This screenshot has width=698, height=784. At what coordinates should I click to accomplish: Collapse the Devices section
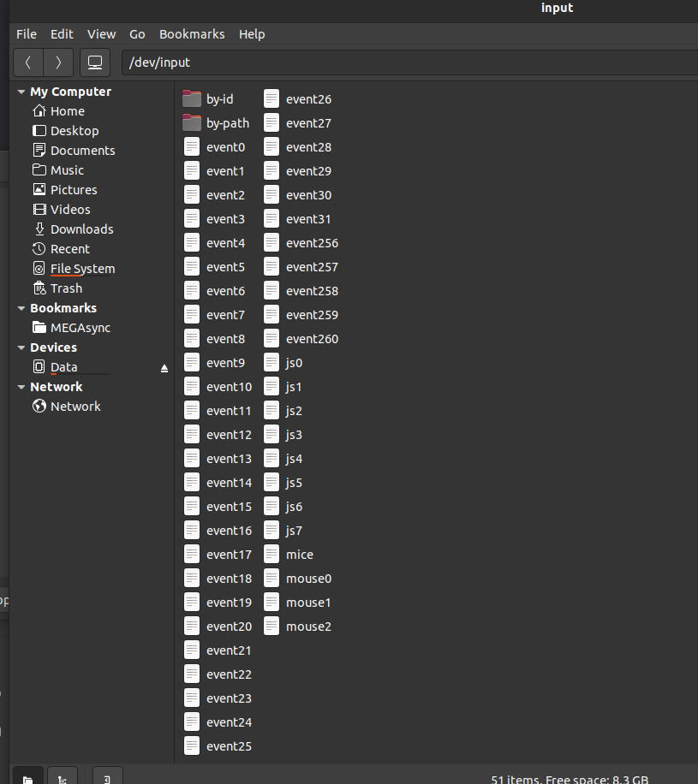(21, 347)
